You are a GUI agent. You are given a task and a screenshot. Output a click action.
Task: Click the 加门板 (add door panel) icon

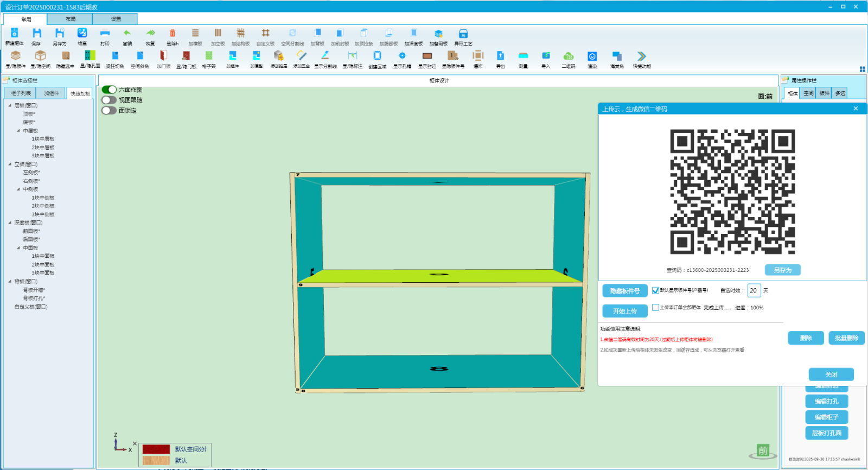click(163, 56)
